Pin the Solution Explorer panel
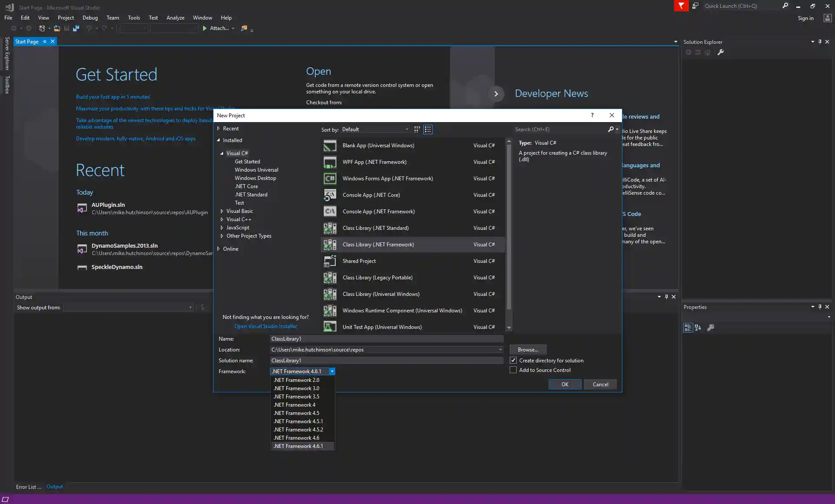This screenshot has height=504, width=835. coord(820,42)
